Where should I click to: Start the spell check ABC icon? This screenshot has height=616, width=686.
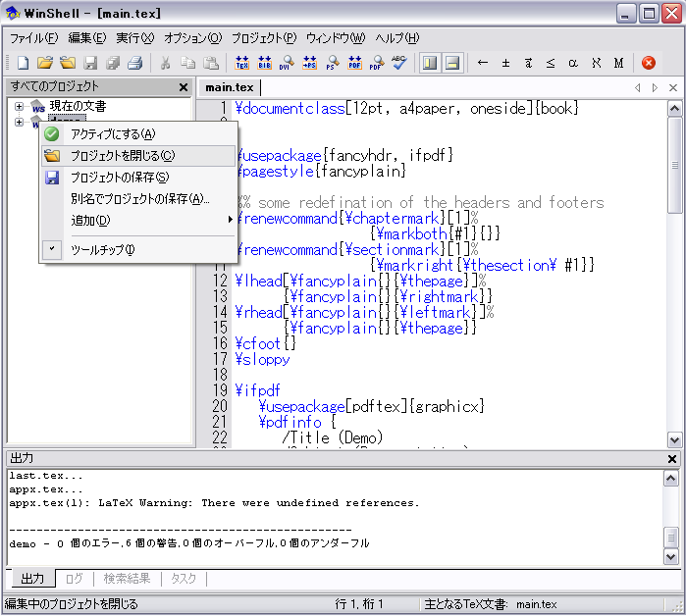[x=399, y=63]
